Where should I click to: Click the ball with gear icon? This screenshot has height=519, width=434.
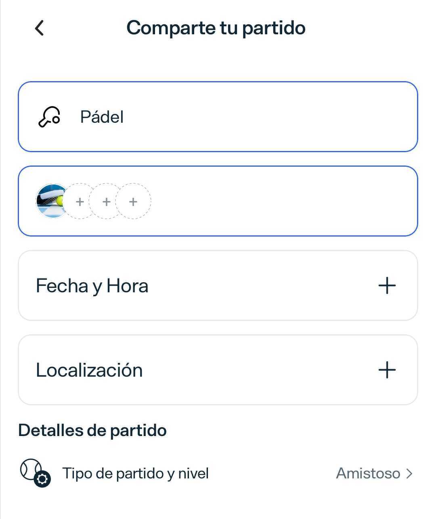tap(35, 473)
